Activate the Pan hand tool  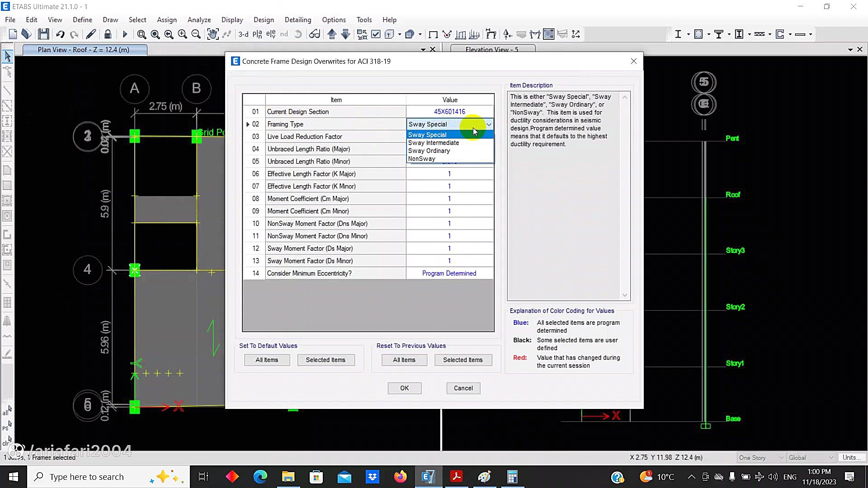[212, 34]
